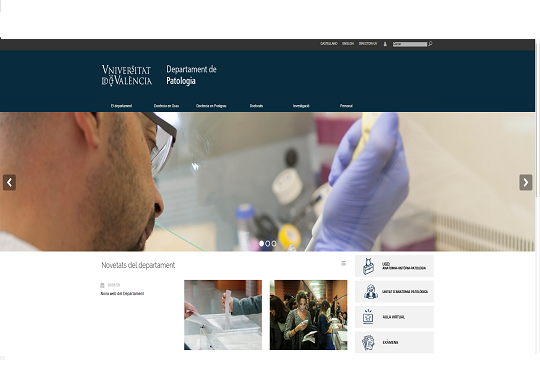This screenshot has width=540, height=378.
Task: Click the user login icon in top bar
Action: pyautogui.click(x=385, y=44)
